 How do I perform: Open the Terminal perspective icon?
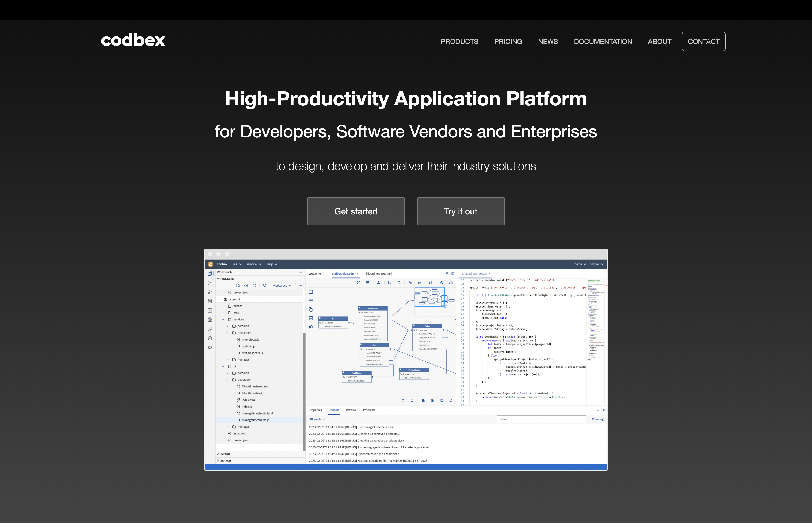[210, 310]
